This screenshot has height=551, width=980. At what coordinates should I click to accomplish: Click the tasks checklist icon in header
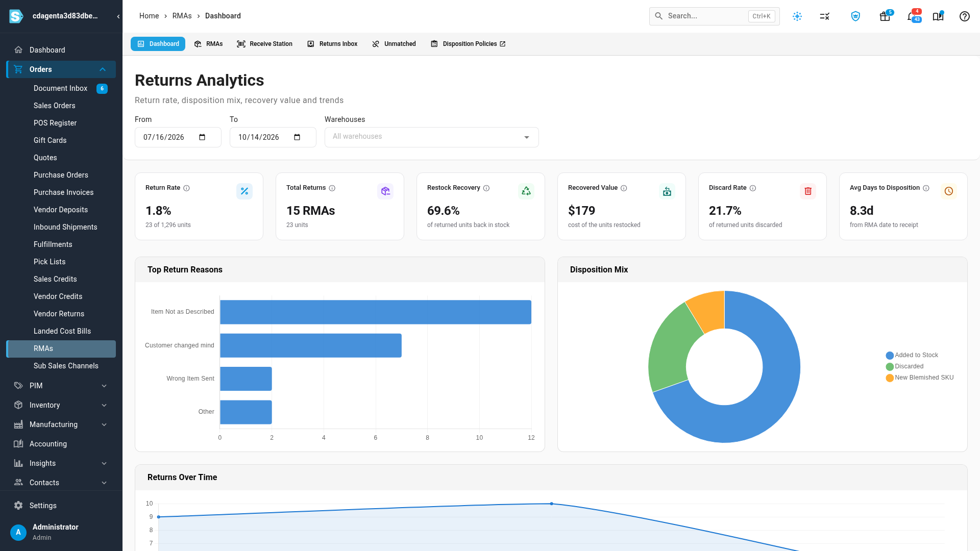[824, 16]
